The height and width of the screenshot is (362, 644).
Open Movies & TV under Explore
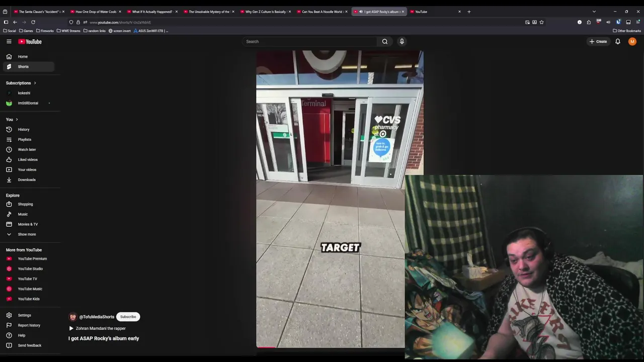pyautogui.click(x=29, y=224)
